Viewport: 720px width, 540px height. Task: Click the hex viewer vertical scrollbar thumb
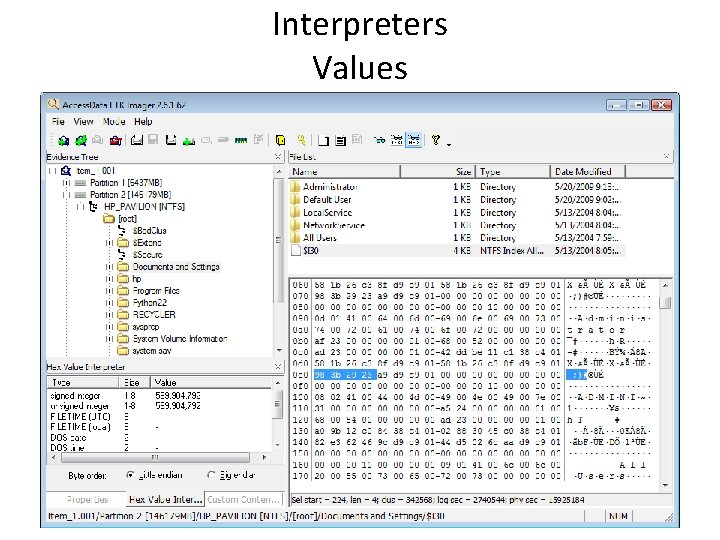(x=665, y=302)
